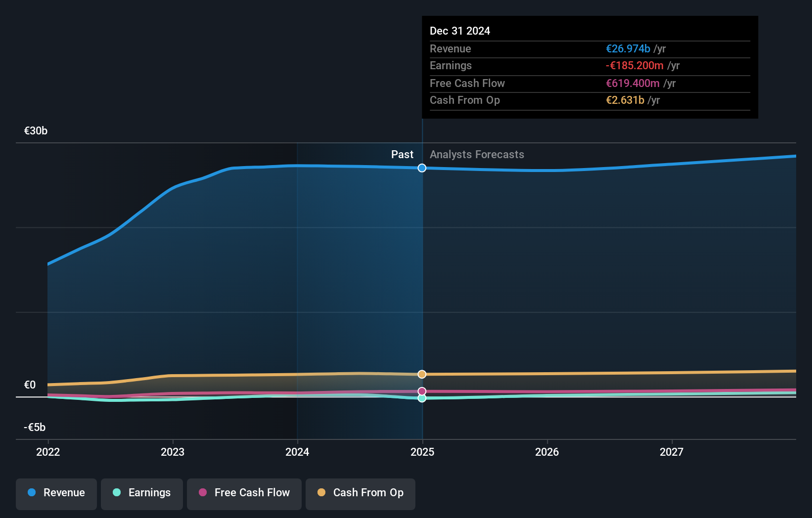Screen dimensions: 812x518
Task: Click the -€185.200m earnings value
Action: 634,66
